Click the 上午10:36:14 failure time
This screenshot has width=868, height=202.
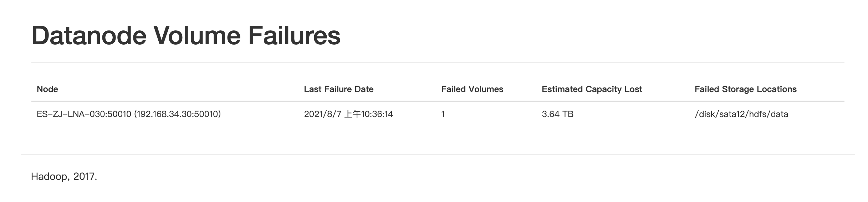click(369, 114)
